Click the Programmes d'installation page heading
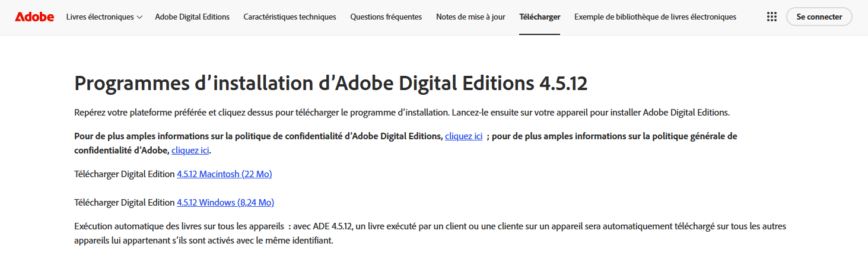 330,84
